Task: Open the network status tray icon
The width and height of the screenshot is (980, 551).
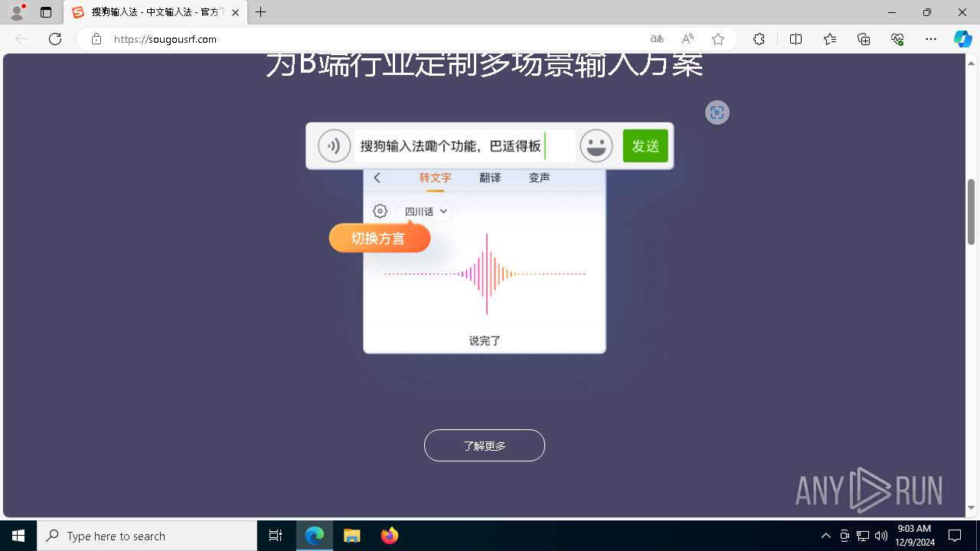Action: 863,536
